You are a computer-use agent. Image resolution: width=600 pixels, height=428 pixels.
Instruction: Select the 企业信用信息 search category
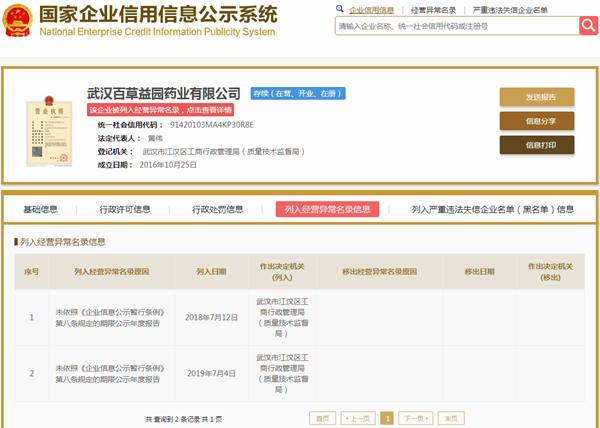click(x=371, y=9)
